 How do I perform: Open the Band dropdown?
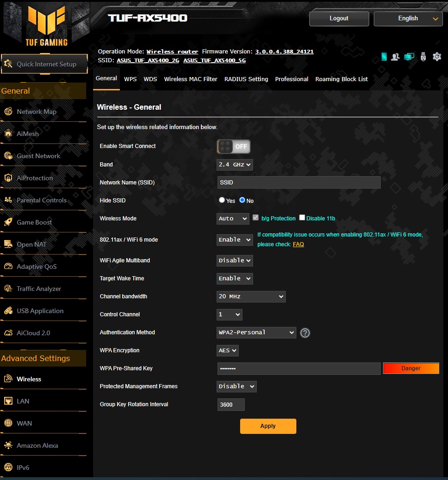tap(235, 165)
